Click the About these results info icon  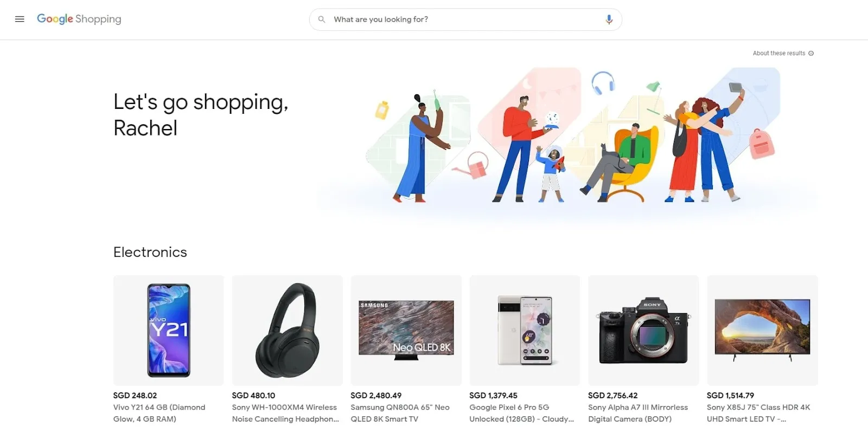click(811, 53)
